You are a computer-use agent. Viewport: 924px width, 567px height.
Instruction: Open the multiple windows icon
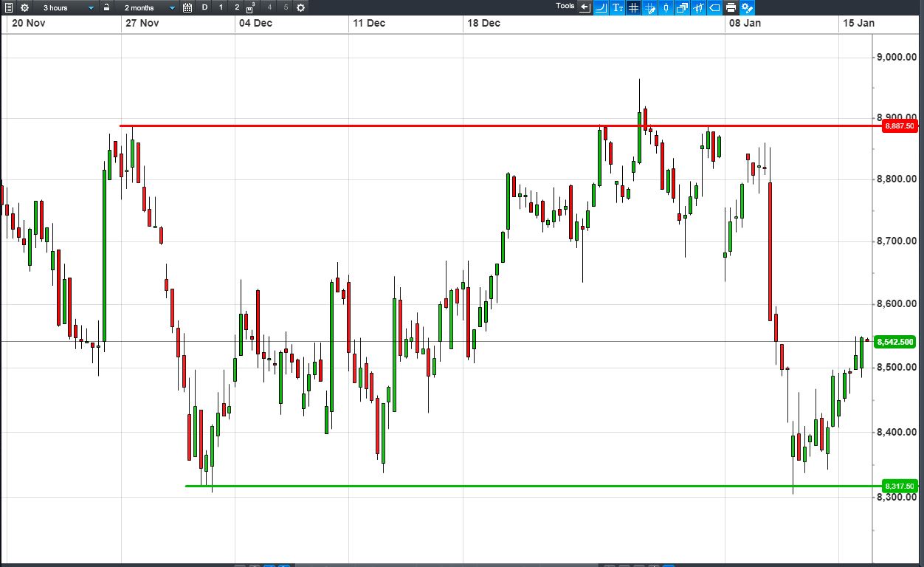point(682,7)
